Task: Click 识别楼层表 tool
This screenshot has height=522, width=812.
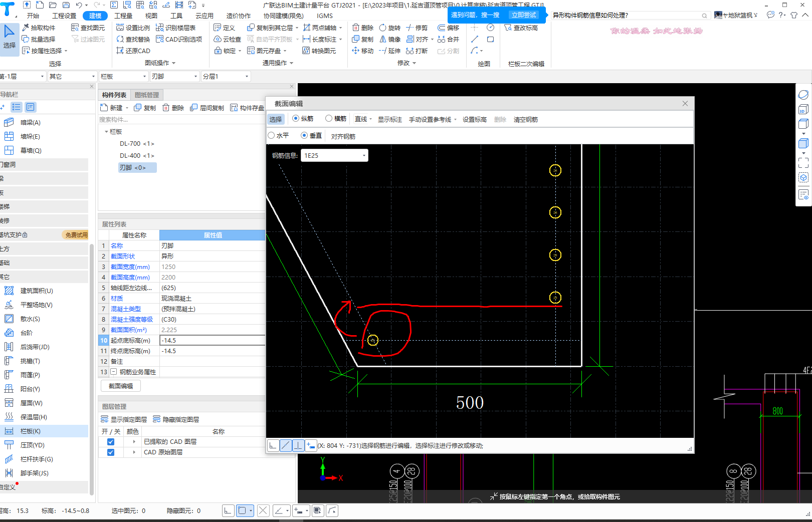Action: click(x=175, y=28)
